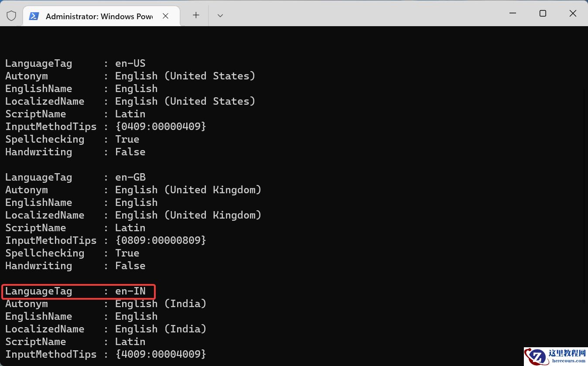Click the LocalizedName English (United Kingdom) line

click(x=133, y=215)
